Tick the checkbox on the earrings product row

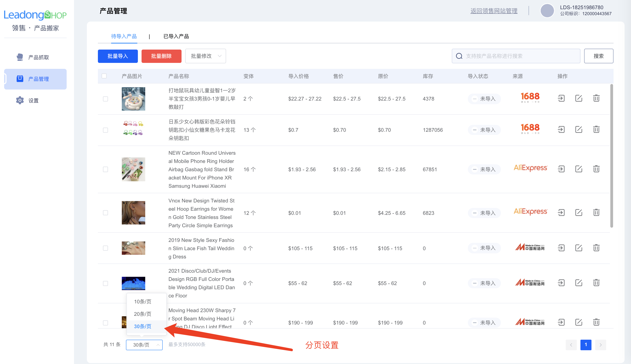[x=105, y=213]
